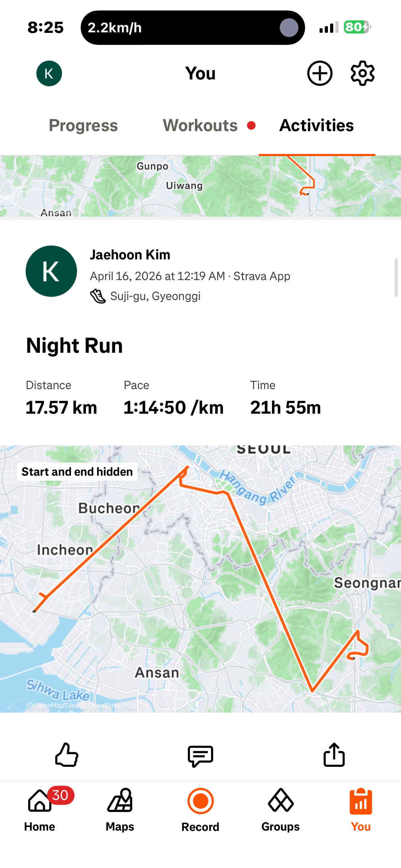Open Jaehoon Kim's profile name
This screenshot has height=868, width=401.
[130, 255]
